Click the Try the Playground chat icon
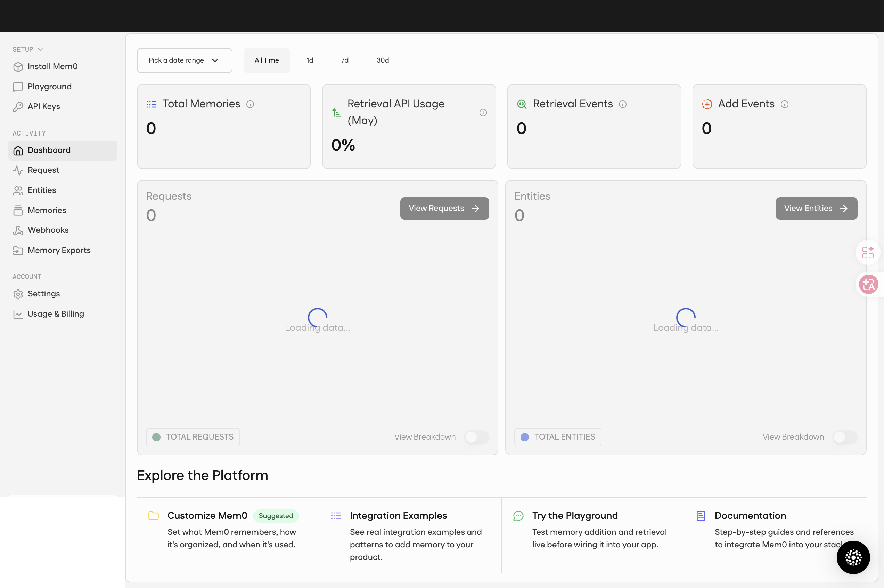This screenshot has width=884, height=588. coord(518,516)
